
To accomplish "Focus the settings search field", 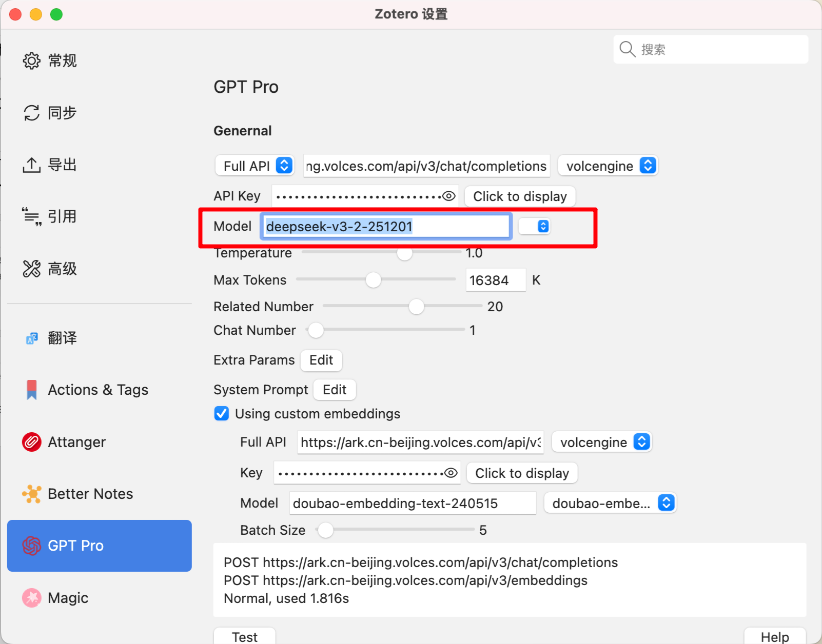I will pyautogui.click(x=711, y=49).
